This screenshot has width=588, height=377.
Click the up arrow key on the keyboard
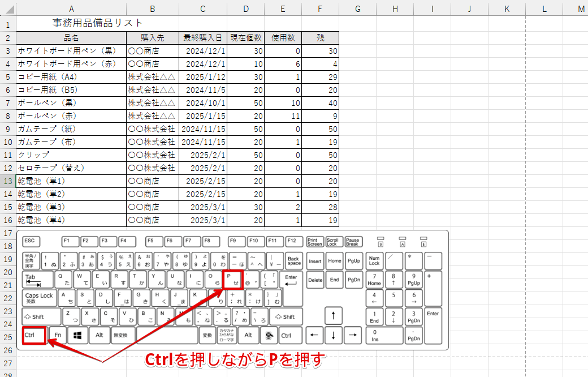tap(333, 316)
